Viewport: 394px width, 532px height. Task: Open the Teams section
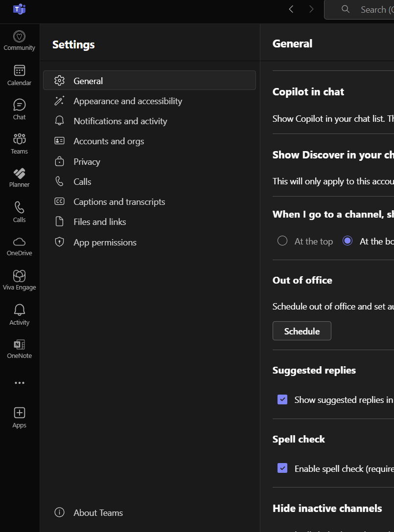tap(19, 144)
